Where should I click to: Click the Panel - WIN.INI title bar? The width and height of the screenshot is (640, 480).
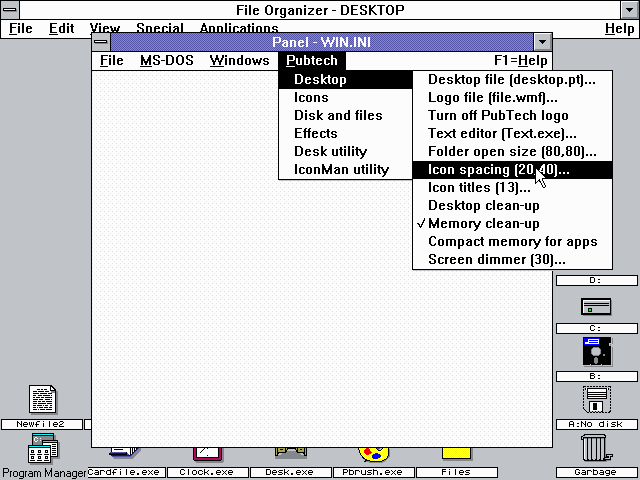[322, 42]
